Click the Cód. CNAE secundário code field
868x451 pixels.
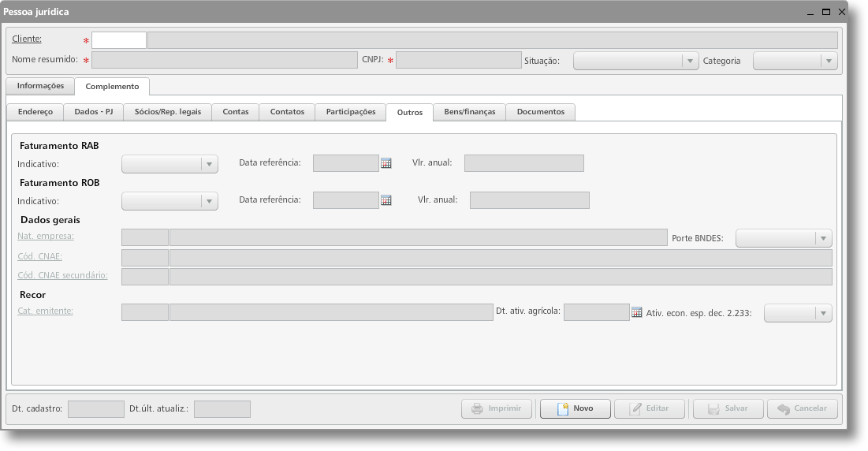[145, 277]
